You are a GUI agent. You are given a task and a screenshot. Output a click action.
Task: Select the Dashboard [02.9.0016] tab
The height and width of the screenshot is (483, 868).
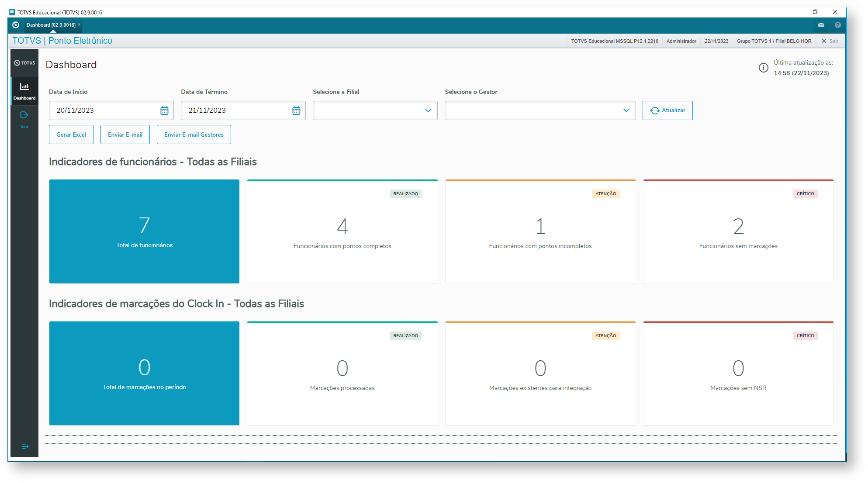pyautogui.click(x=51, y=25)
